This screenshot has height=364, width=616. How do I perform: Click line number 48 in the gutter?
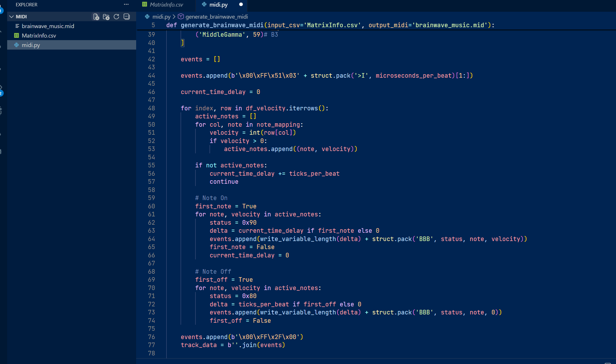point(151,108)
